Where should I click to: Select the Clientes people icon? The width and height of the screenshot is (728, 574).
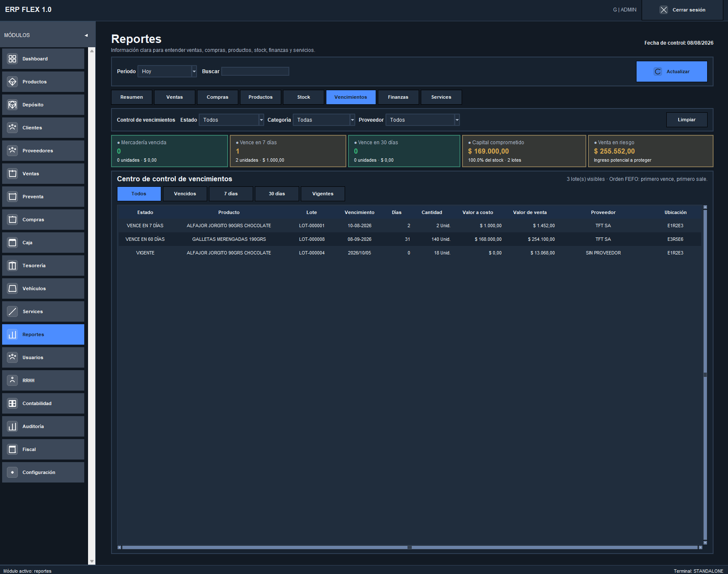point(12,128)
